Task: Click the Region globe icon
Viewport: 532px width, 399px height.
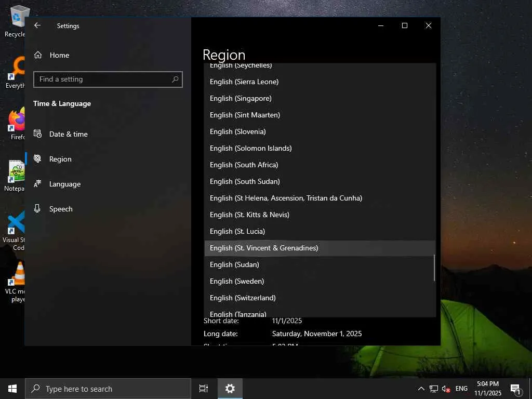Action: tap(37, 158)
